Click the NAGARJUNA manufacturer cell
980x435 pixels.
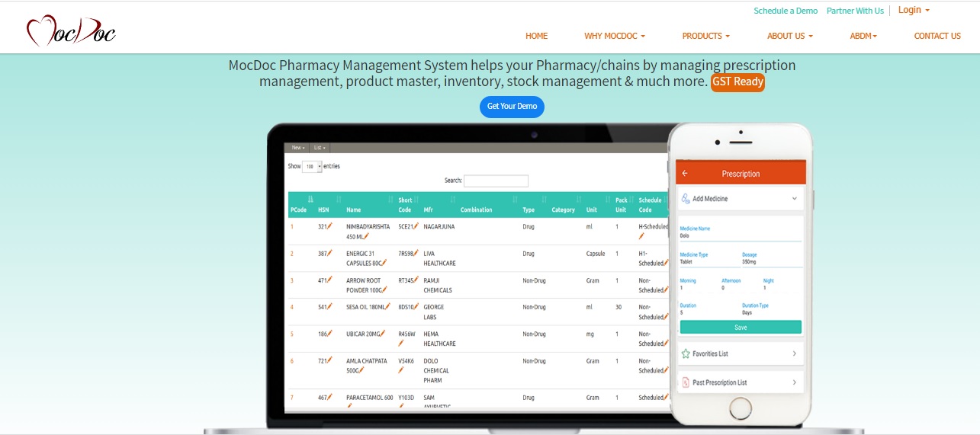(439, 227)
